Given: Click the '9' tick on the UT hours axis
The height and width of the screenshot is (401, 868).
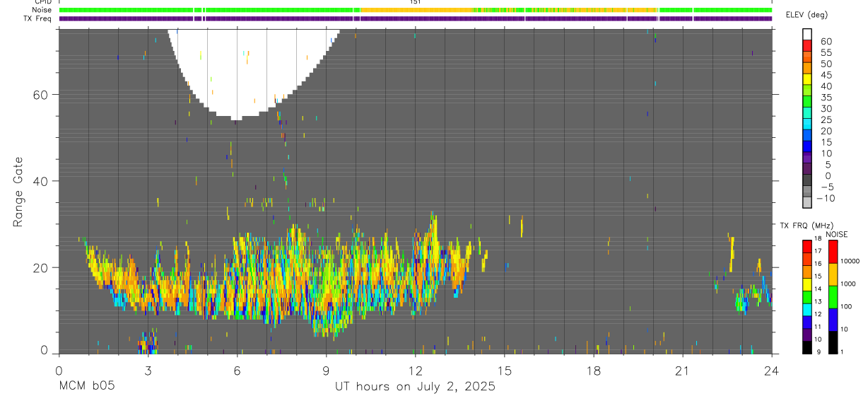Looking at the screenshot, I should pos(326,371).
